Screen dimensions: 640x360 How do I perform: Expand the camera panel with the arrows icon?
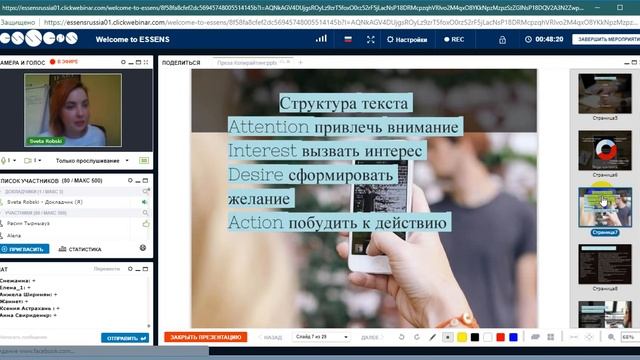click(146, 62)
